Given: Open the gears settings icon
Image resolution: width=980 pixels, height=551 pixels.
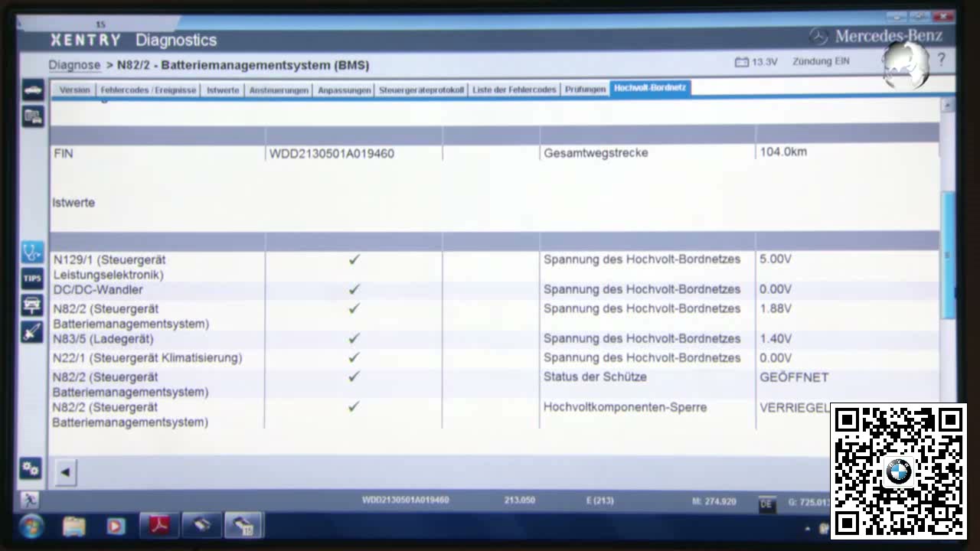Looking at the screenshot, I should click(x=31, y=468).
